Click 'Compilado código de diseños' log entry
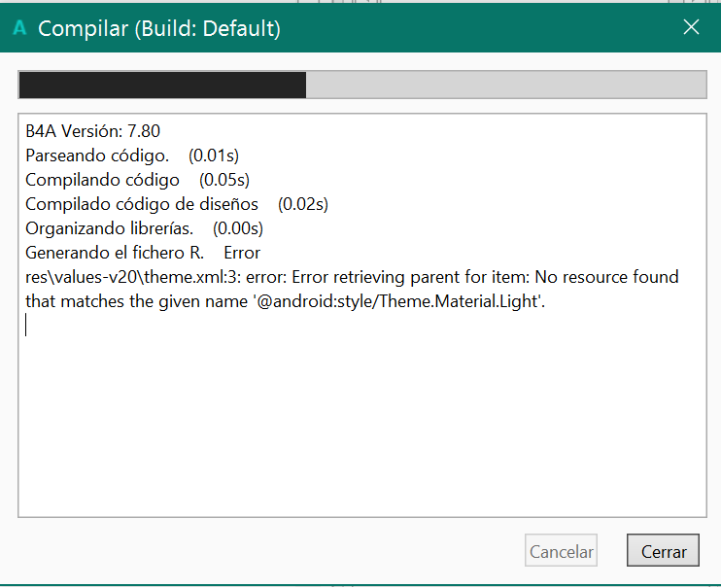 click(x=142, y=204)
